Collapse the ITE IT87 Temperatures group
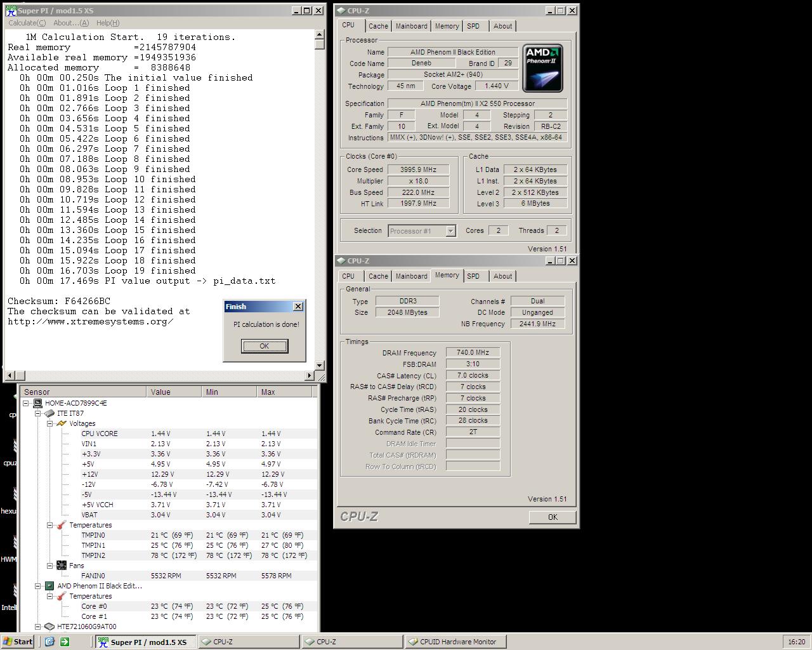The image size is (812, 650). [x=50, y=525]
